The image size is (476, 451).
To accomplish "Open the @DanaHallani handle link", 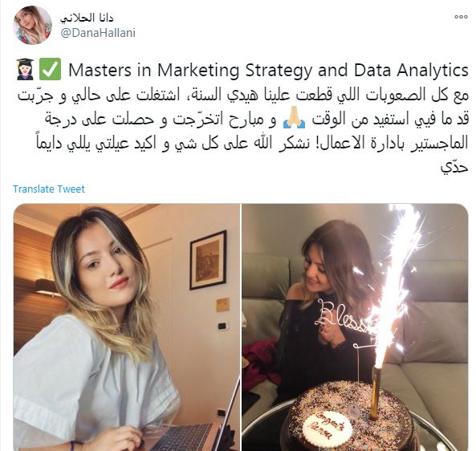I will (98, 33).
